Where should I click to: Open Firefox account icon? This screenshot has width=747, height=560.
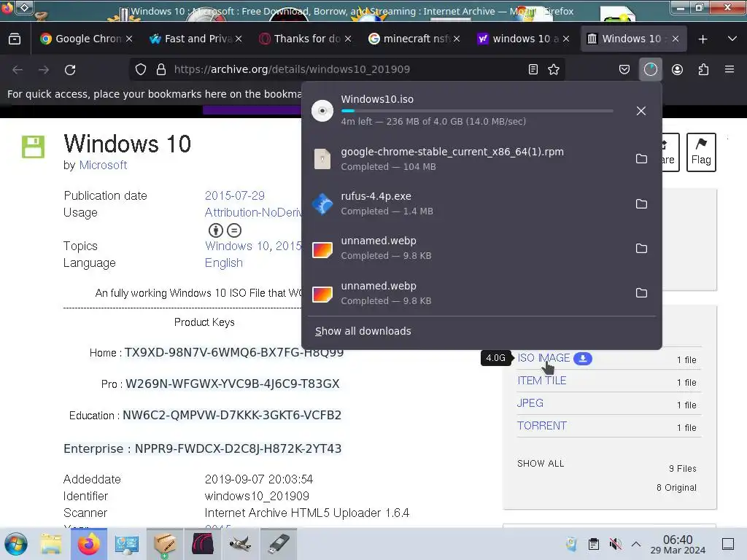677,69
